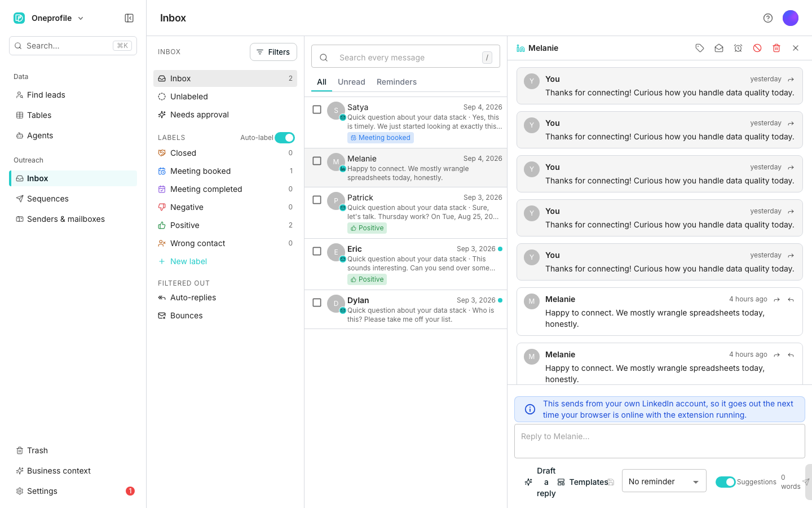Close the Melanie conversation panel

tap(796, 49)
